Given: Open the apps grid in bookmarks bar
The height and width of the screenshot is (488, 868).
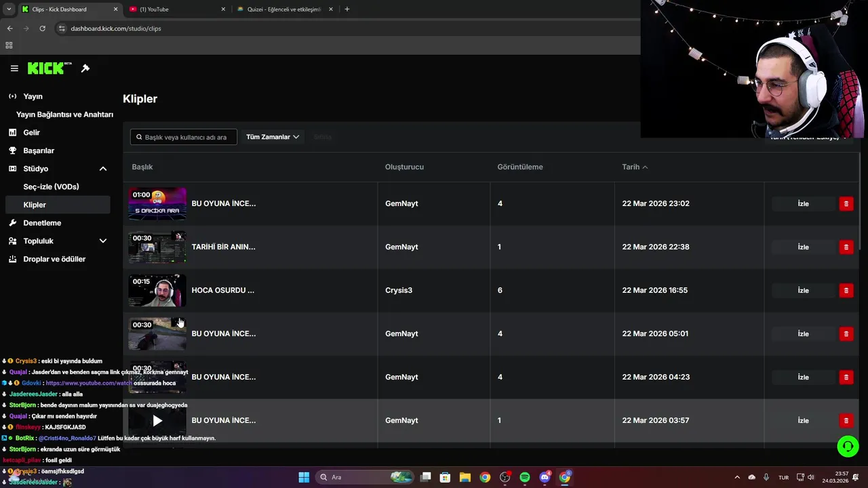Looking at the screenshot, I should (9, 45).
